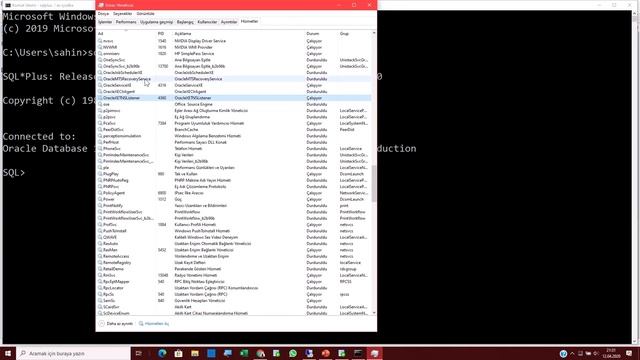Click the icon beside the RpcSs service
Image resolution: width=640 pixels, height=360 pixels.
tap(100, 294)
